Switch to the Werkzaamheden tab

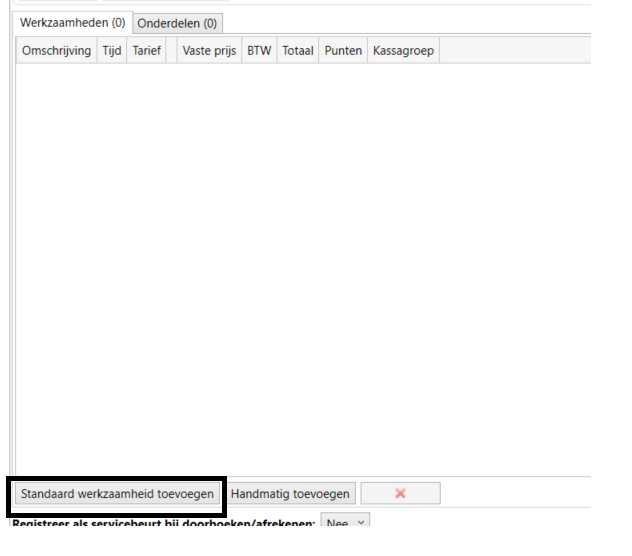coord(72,22)
